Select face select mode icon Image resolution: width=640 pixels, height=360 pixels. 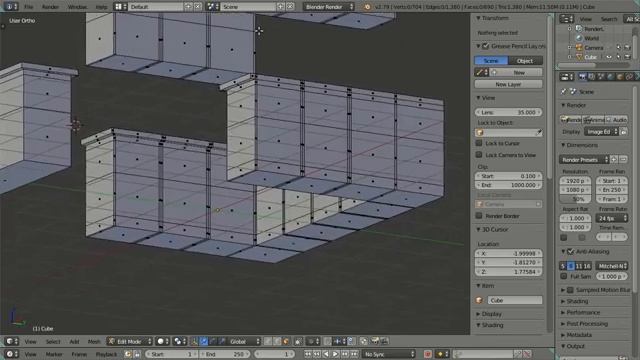[x=286, y=341]
